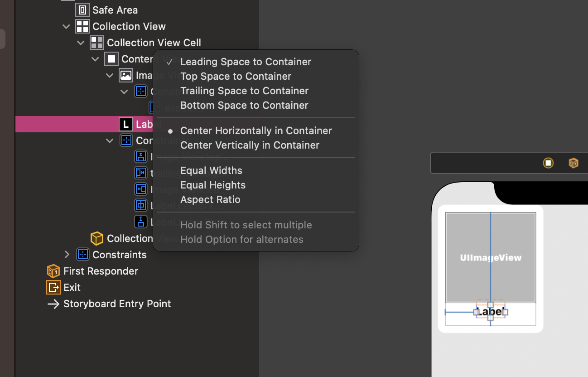Viewport: 588px width, 377px height.
Task: Select the trailing constraint icon
Action: pyautogui.click(x=141, y=173)
